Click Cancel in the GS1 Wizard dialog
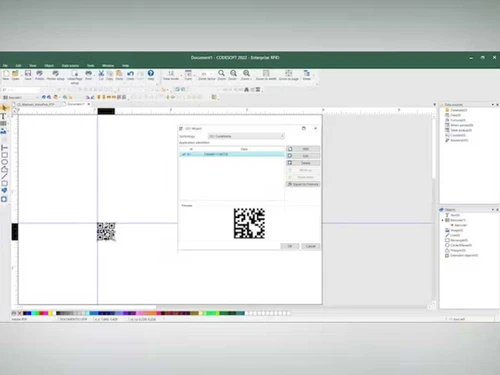The height and width of the screenshot is (375, 500). [311, 246]
